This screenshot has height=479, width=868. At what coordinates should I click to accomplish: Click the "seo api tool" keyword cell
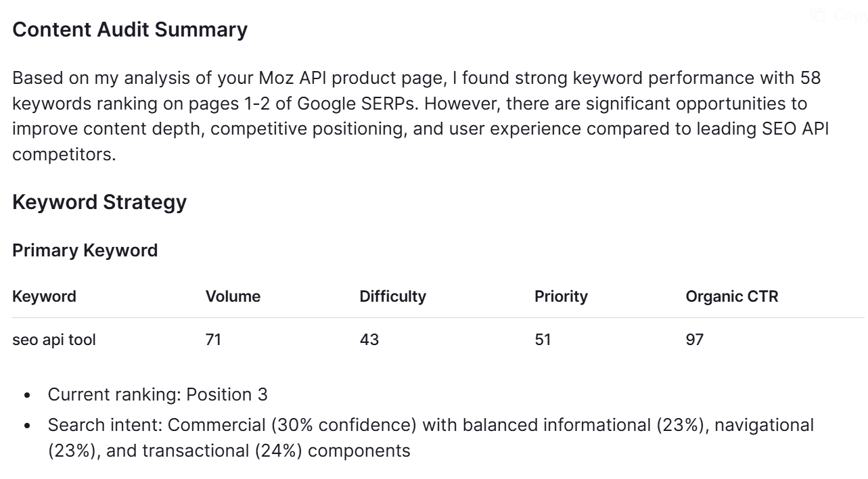[x=54, y=340]
